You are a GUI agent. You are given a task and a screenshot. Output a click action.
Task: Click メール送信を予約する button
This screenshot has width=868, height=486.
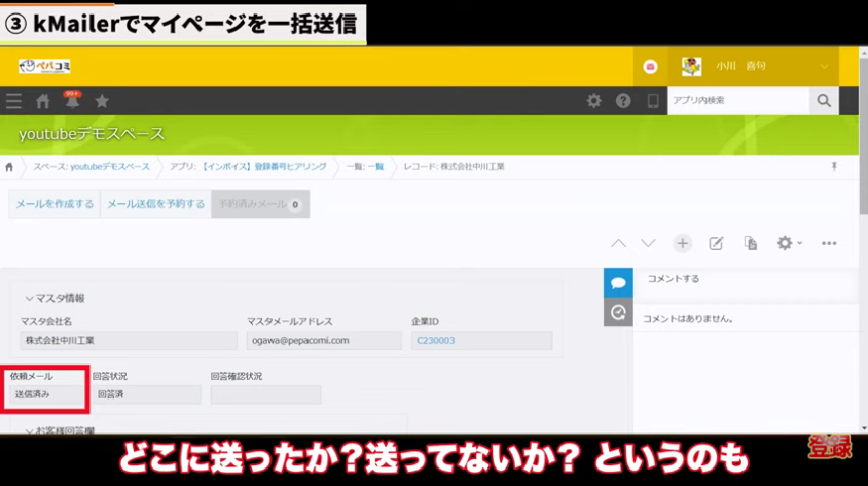point(156,204)
